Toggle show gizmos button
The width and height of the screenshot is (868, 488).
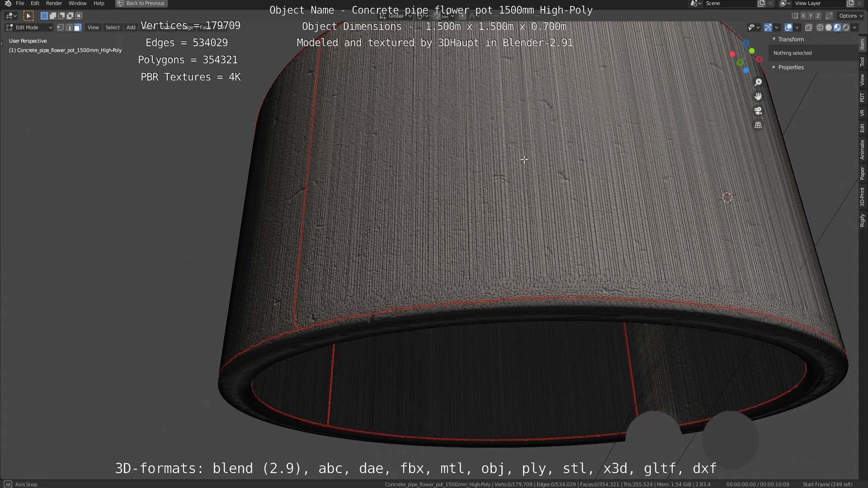768,28
